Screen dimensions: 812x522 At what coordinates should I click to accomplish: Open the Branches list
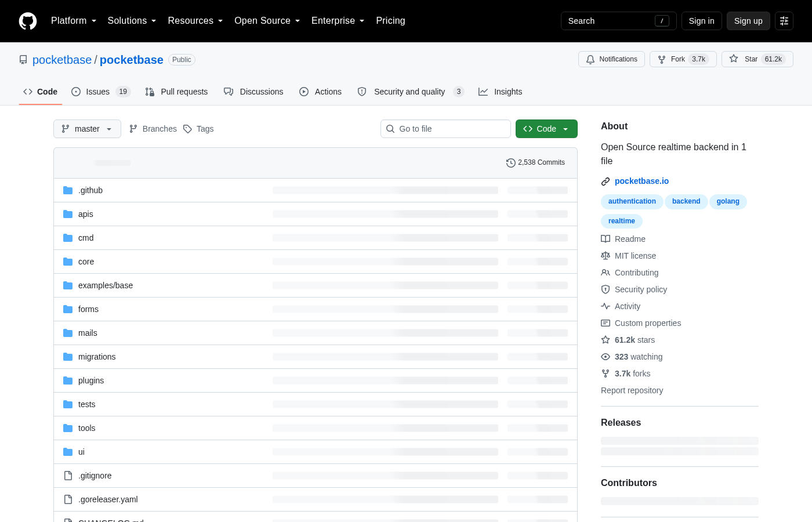click(153, 129)
